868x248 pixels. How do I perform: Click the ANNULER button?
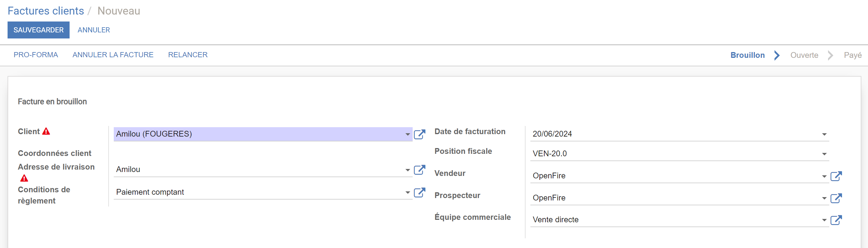click(94, 30)
